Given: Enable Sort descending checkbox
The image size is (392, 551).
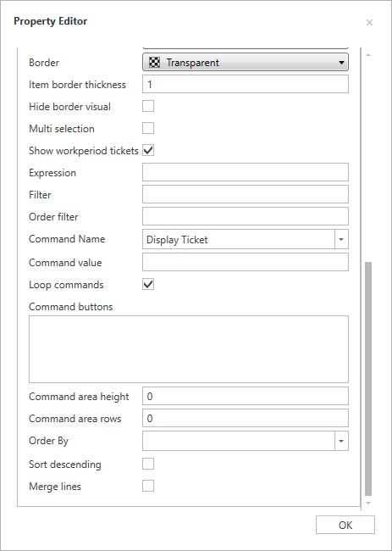Looking at the screenshot, I should 148,465.
